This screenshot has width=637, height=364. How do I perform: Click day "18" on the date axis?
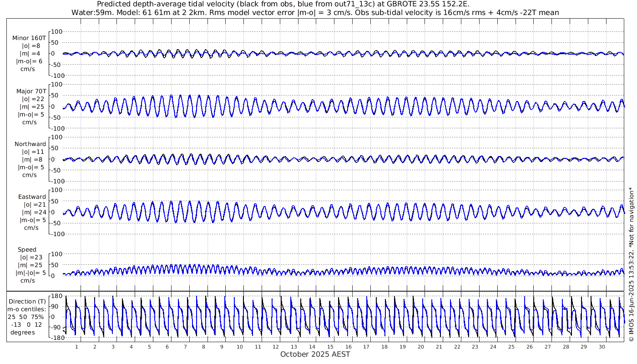[x=384, y=347]
